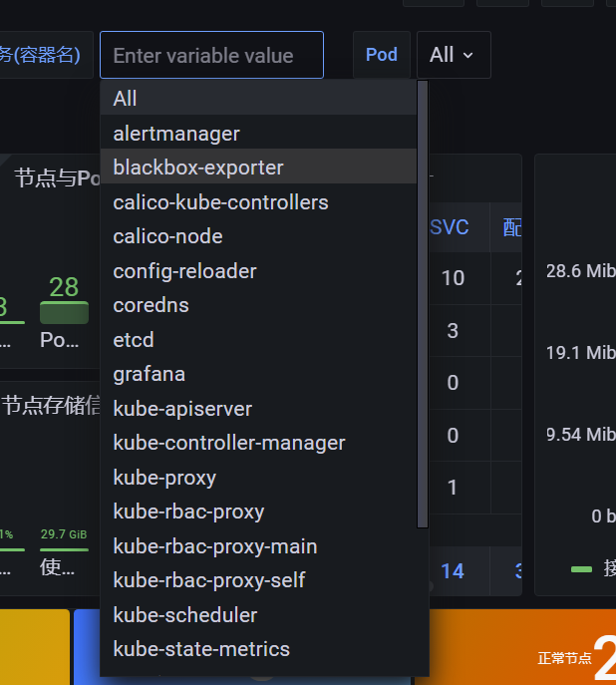The width and height of the screenshot is (616, 685).
Task: Choose config-reloader entry
Action: [x=258, y=271]
